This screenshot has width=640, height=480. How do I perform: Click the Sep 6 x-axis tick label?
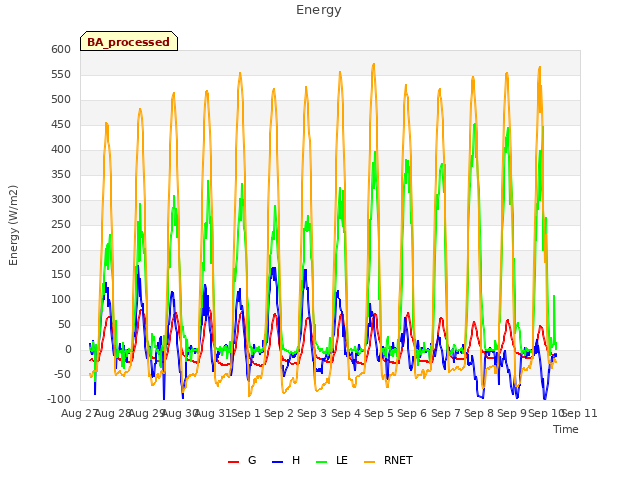pyautogui.click(x=412, y=413)
